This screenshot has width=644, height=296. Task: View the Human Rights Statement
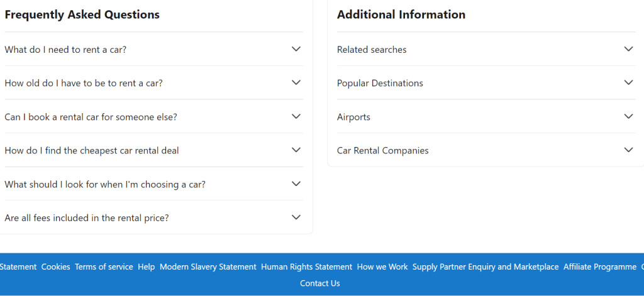(x=306, y=266)
